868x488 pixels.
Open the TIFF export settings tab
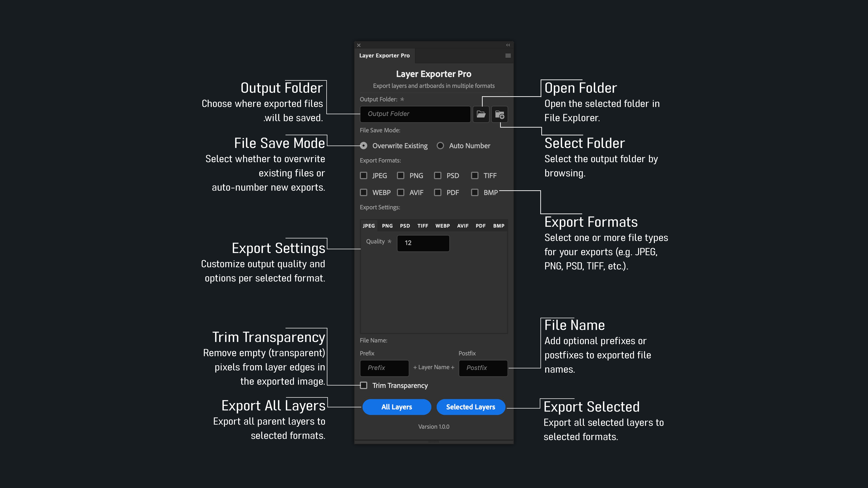point(422,226)
